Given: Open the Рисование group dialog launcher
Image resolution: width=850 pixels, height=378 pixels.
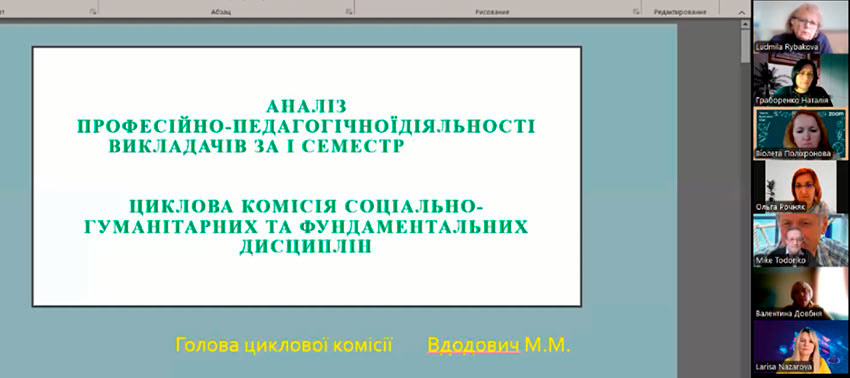Looking at the screenshot, I should coord(636,11).
